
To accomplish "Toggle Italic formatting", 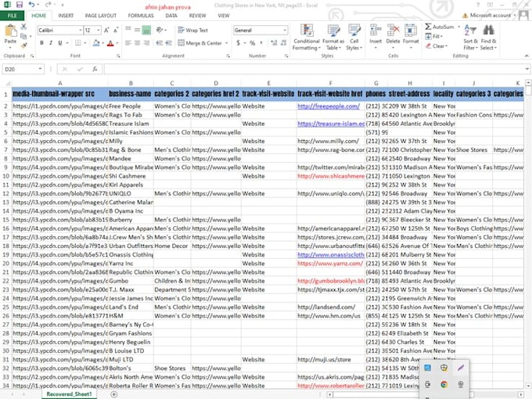I will point(51,43).
